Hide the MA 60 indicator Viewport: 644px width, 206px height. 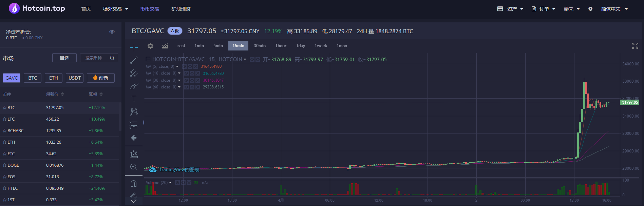coord(186,87)
